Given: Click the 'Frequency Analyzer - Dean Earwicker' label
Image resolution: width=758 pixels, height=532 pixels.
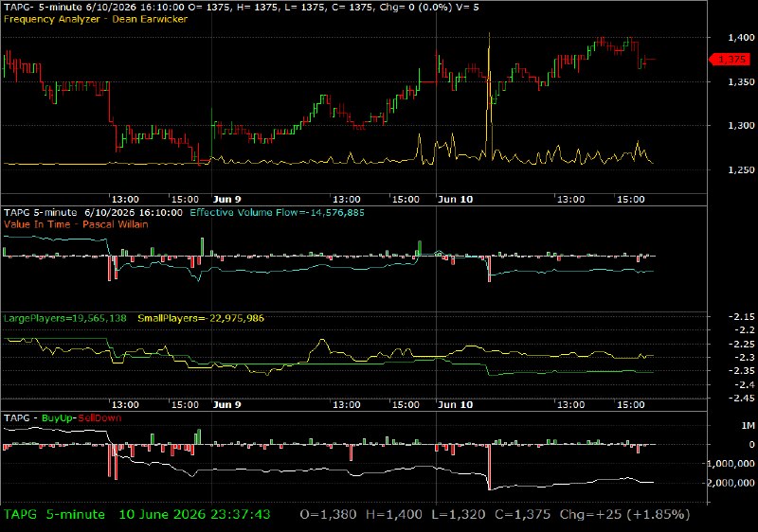Looking at the screenshot, I should click(x=96, y=19).
